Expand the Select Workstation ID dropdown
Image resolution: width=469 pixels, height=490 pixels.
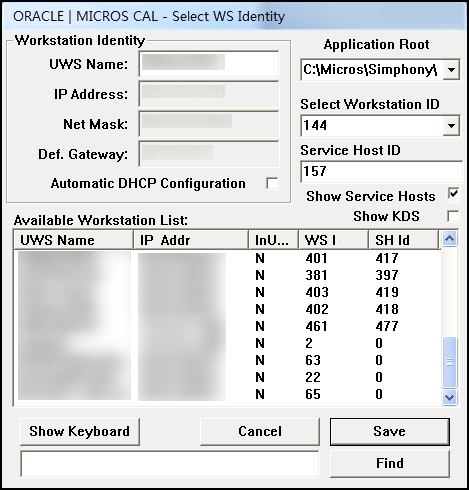451,126
